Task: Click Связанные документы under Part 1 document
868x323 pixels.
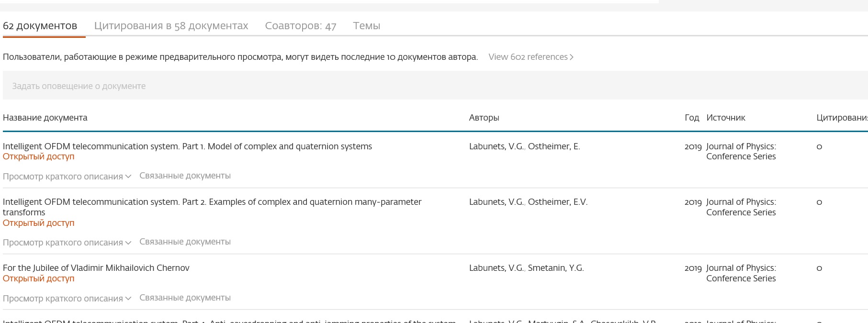Action: [x=185, y=176]
